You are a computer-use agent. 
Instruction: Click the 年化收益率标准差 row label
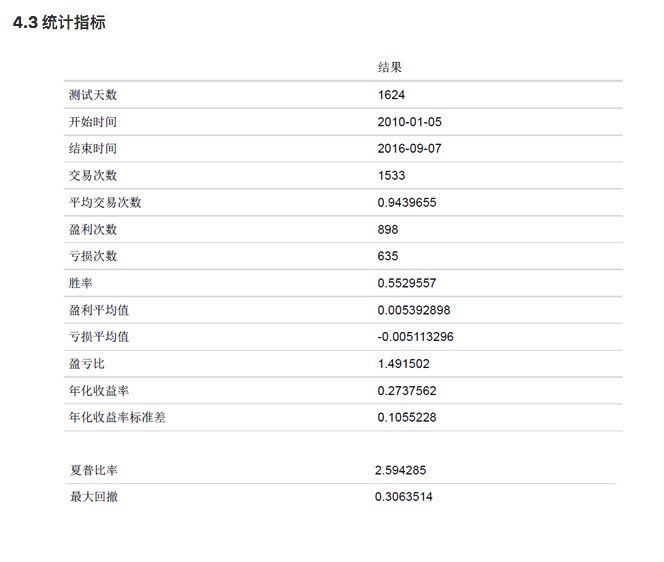(x=117, y=418)
